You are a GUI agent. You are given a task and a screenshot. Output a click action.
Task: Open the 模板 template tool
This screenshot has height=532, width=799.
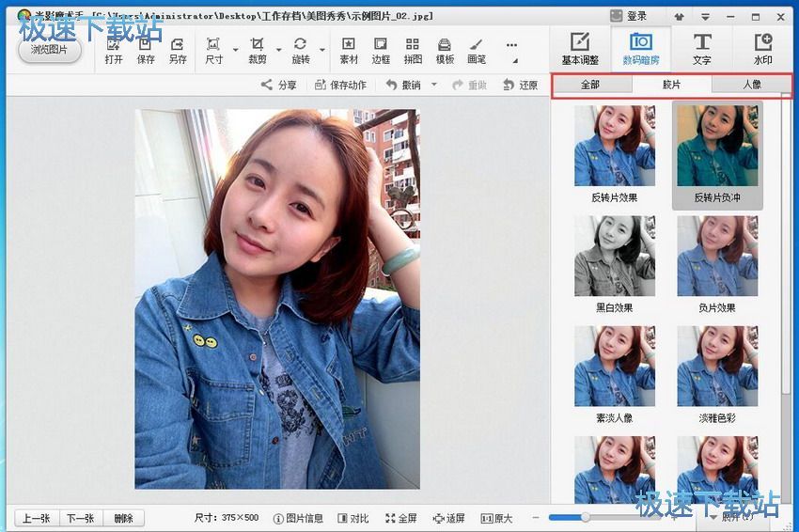click(445, 51)
